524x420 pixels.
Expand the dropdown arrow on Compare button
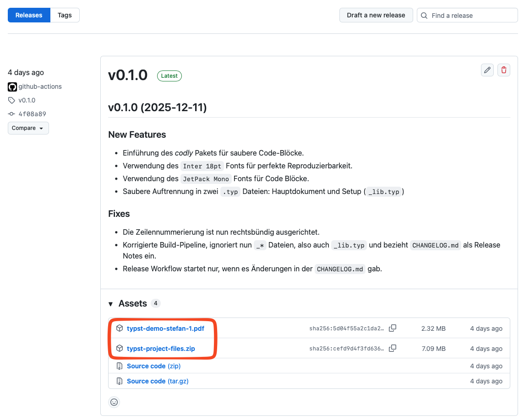(x=42, y=128)
